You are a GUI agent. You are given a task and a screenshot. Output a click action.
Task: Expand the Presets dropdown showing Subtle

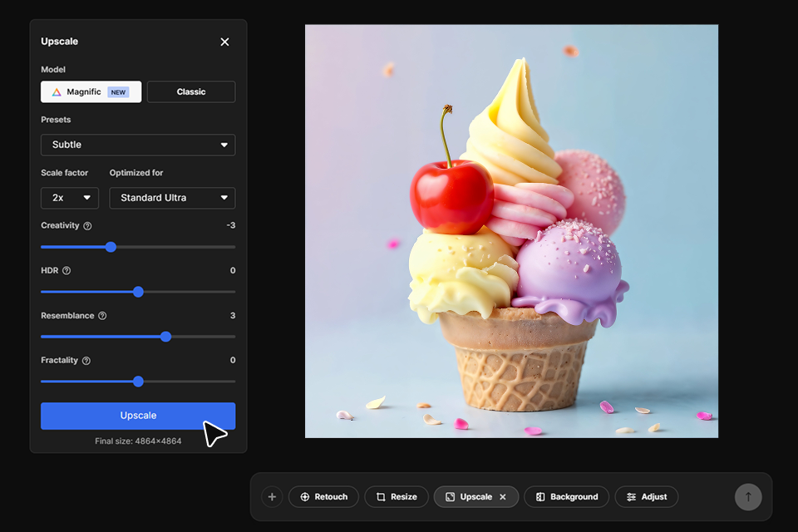(138, 145)
